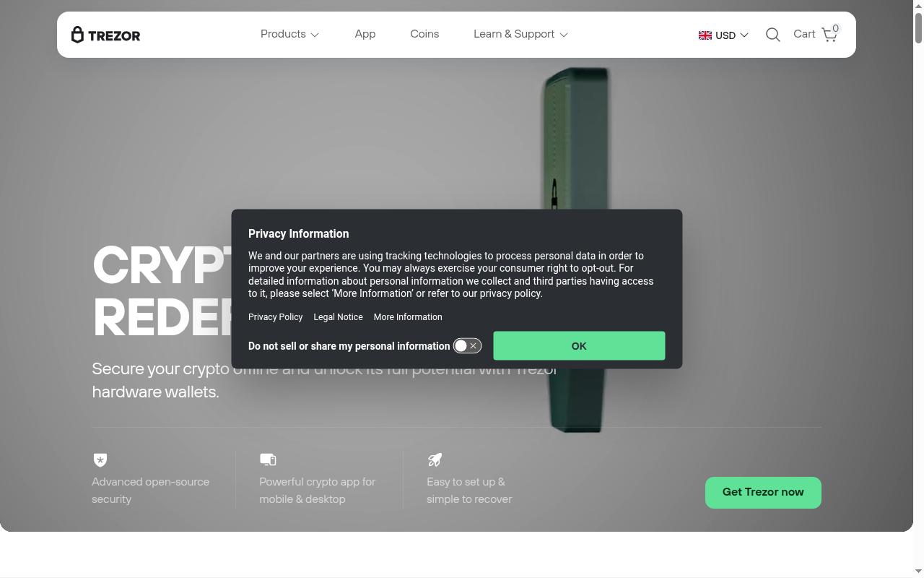Click 'Easy to set up & simple to recover' text
924x578 pixels.
coord(469,491)
